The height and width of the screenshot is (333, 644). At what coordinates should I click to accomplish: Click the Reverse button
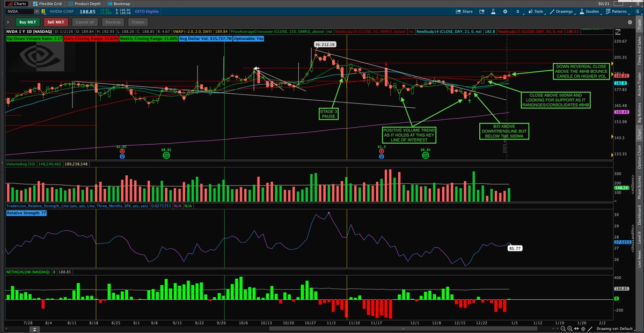click(x=113, y=22)
